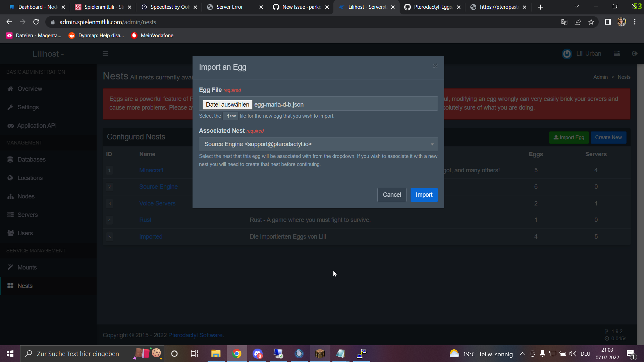Image resolution: width=644 pixels, height=362 pixels.
Task: Click the server list icon in the header
Action: tap(616, 53)
